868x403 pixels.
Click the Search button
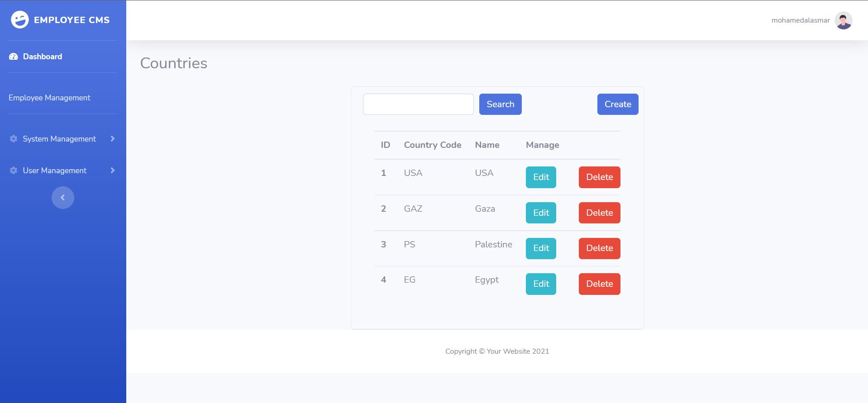point(500,104)
